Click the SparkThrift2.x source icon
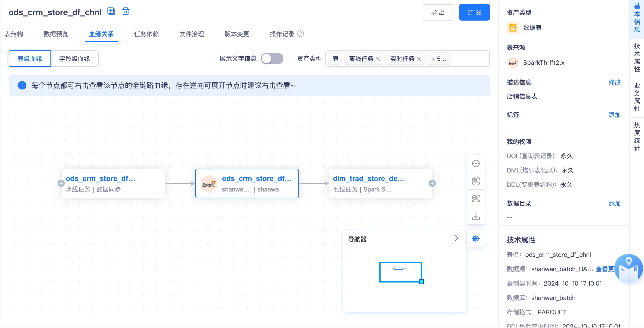 click(513, 62)
